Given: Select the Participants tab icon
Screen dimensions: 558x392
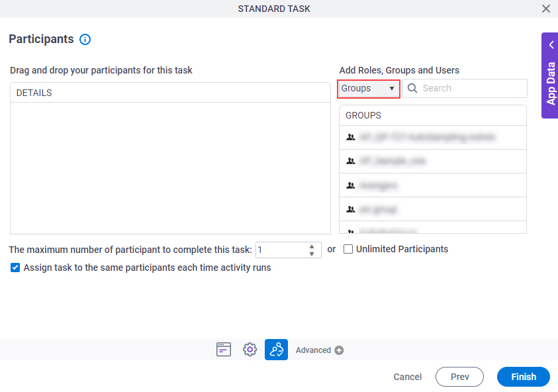Looking at the screenshot, I should tap(276, 350).
